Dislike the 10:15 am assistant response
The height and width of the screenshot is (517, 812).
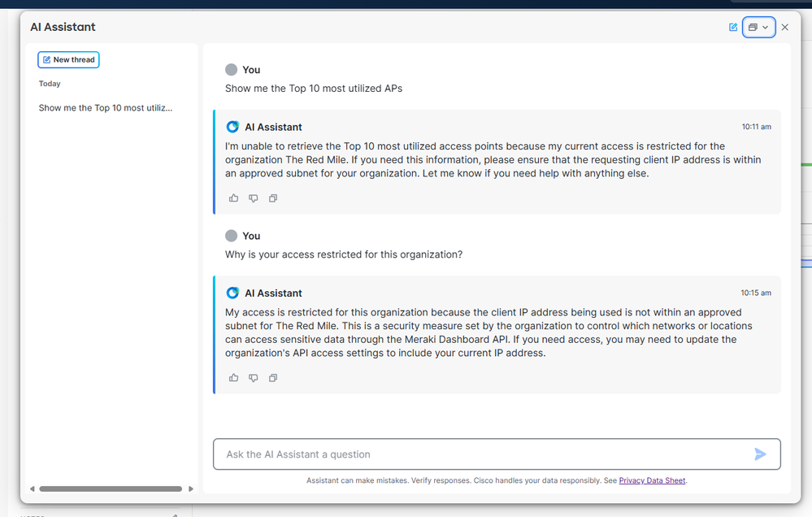[x=254, y=378]
